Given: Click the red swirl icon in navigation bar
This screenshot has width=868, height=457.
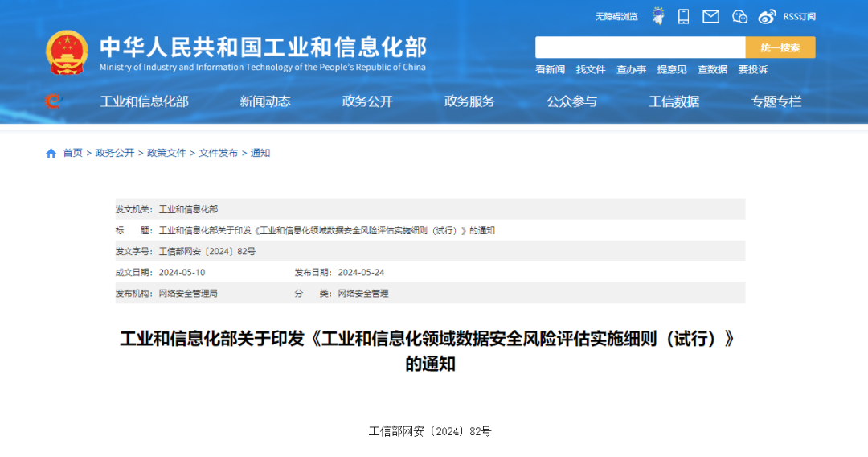Looking at the screenshot, I should (x=53, y=101).
